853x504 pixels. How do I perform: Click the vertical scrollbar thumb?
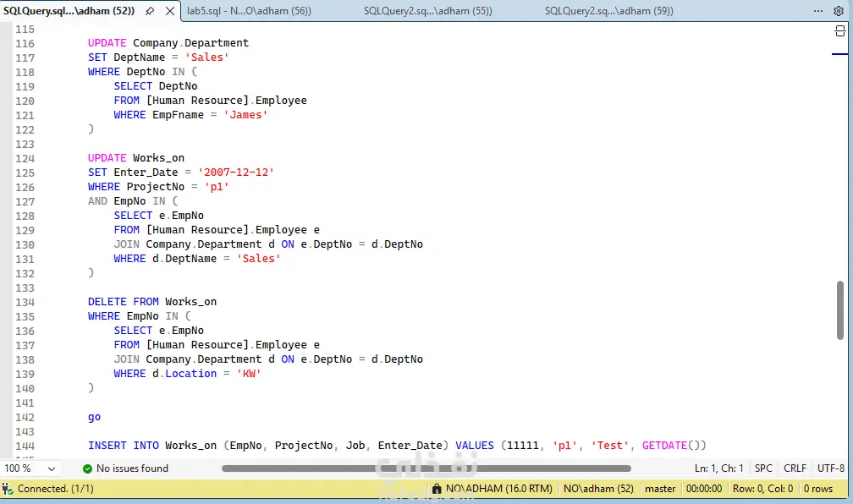pyautogui.click(x=840, y=310)
